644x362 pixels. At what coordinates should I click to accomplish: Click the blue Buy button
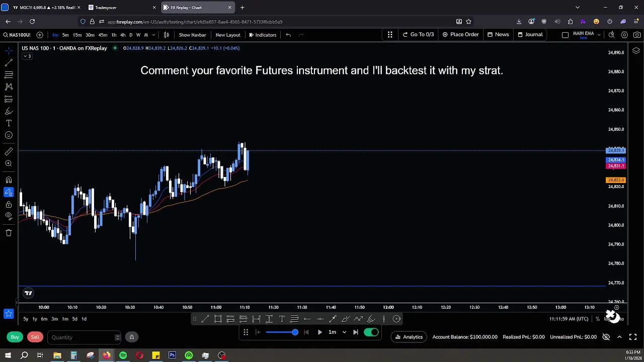coord(15,337)
